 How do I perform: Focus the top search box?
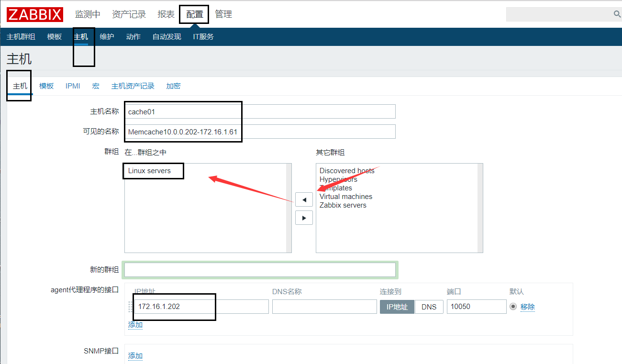click(x=559, y=14)
